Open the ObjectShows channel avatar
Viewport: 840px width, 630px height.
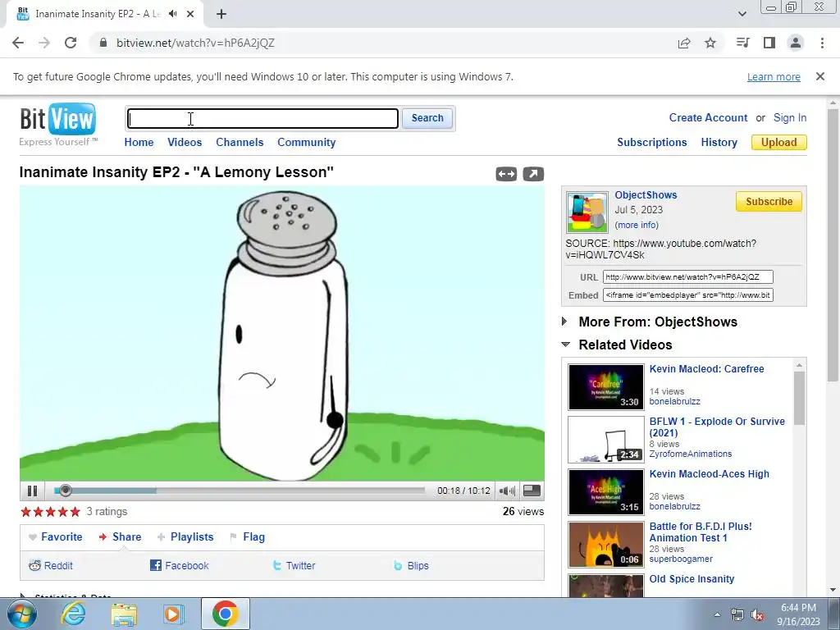coord(587,212)
